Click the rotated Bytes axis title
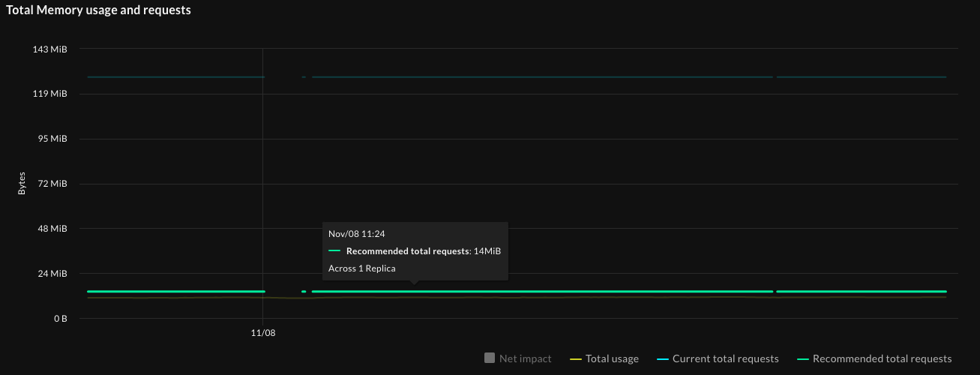Image resolution: width=980 pixels, height=375 pixels. tap(22, 184)
